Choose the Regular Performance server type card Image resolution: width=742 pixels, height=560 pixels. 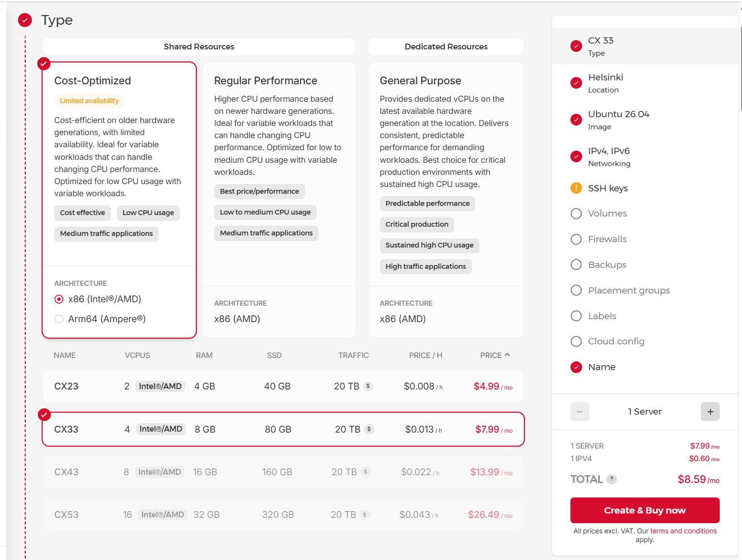[279, 200]
